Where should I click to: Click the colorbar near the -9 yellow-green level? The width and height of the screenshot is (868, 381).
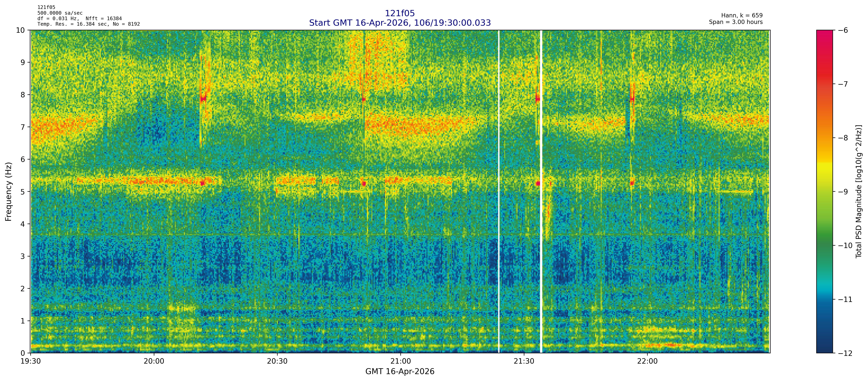(824, 192)
